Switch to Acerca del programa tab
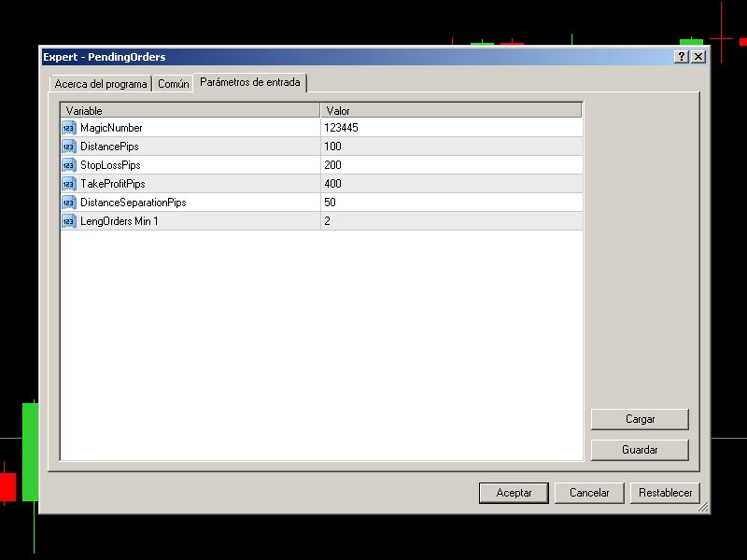This screenshot has height=560, width=747. [x=101, y=84]
